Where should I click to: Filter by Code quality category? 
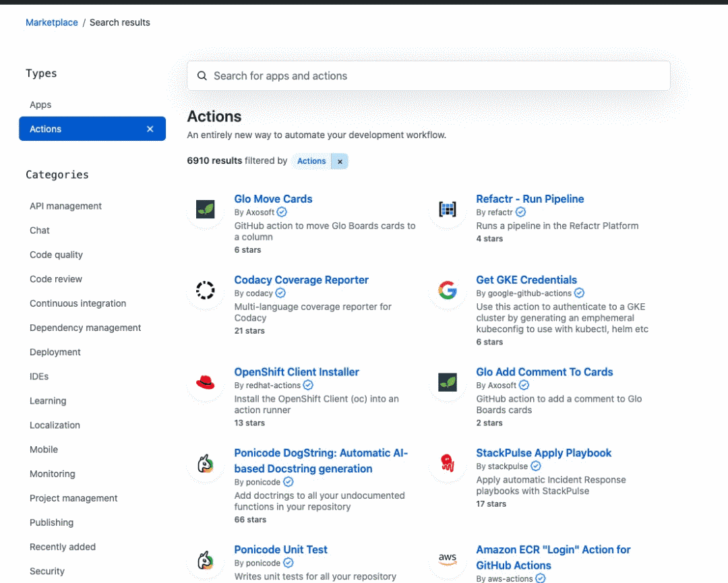[56, 255]
